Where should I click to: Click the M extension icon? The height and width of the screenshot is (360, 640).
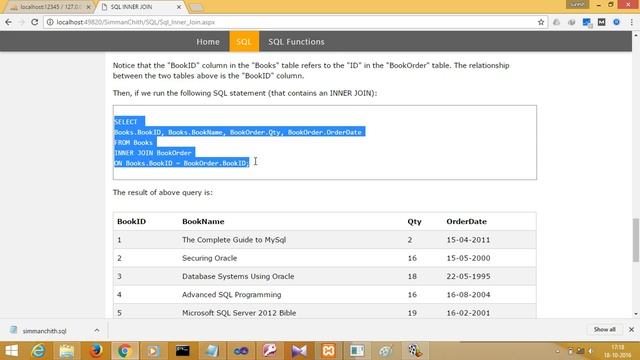click(x=601, y=22)
